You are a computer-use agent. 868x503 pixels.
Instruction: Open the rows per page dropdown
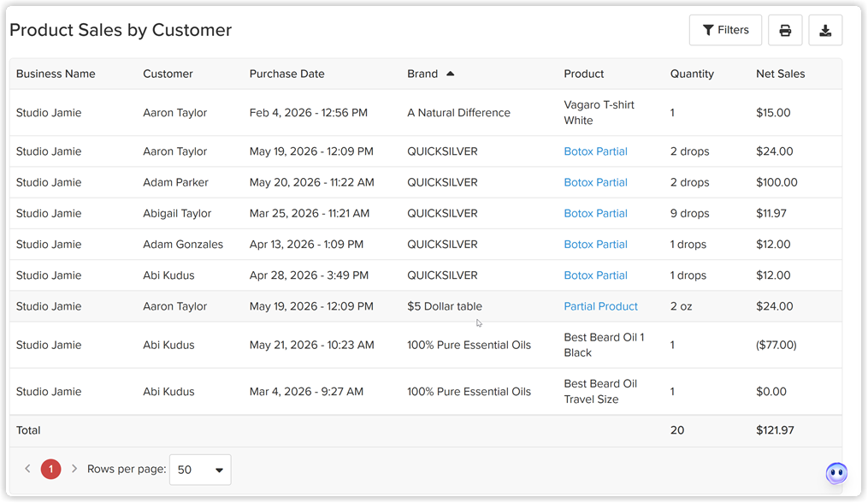(x=200, y=470)
